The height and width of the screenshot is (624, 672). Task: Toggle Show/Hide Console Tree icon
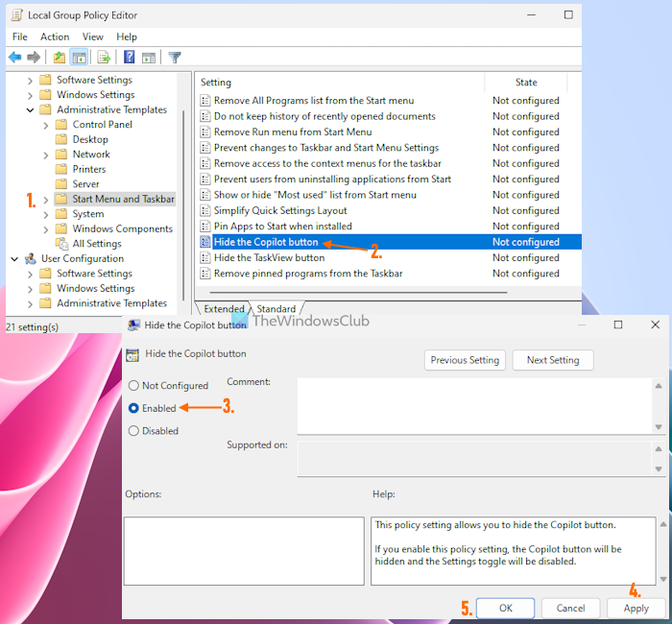click(79, 58)
